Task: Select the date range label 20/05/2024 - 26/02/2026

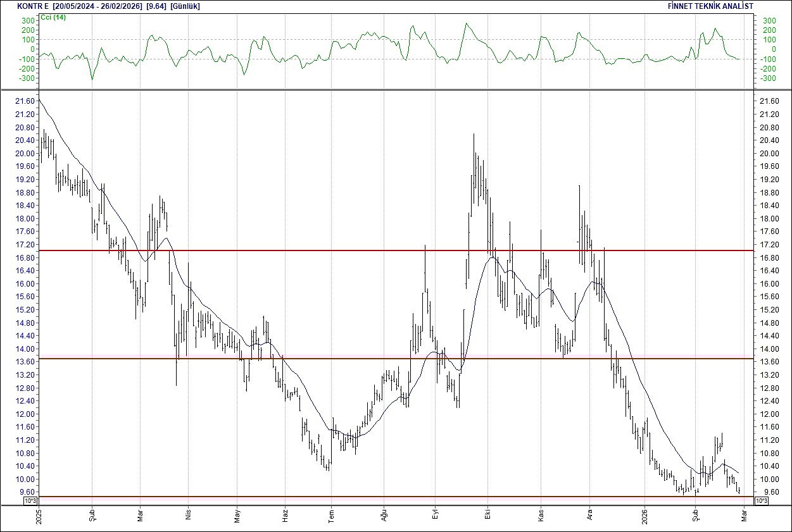Action: (x=96, y=6)
